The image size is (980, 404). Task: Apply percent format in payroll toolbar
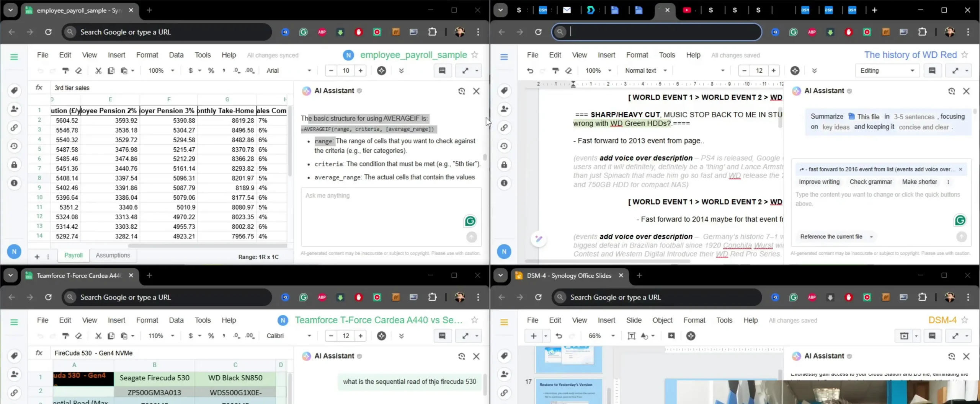point(211,70)
